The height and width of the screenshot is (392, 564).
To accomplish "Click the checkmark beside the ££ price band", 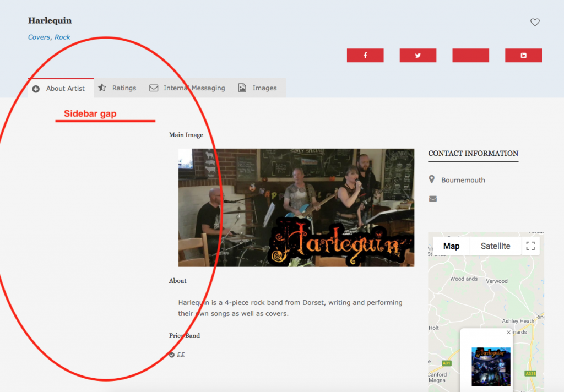I will click(x=171, y=355).
